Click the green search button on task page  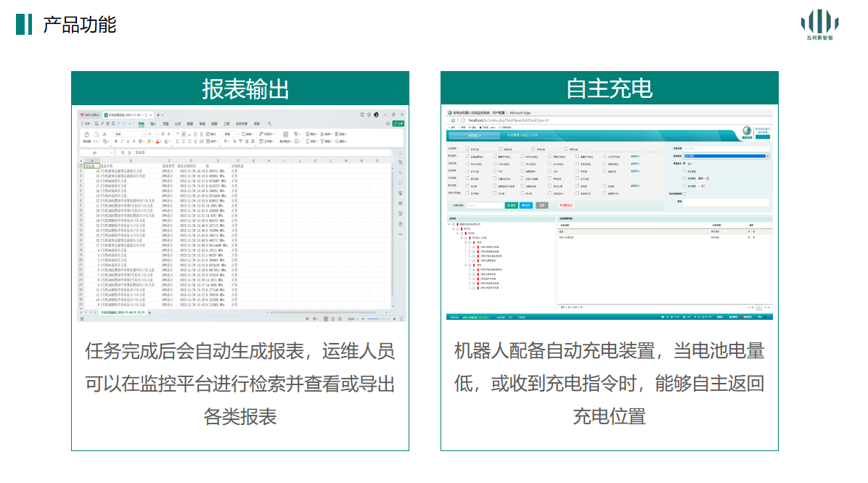coord(512,205)
